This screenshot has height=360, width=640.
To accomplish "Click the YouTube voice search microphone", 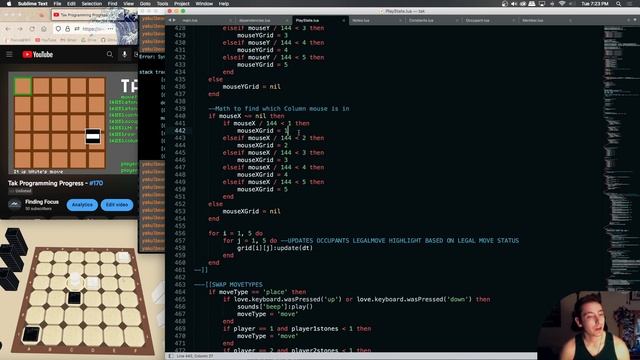I will (124, 54).
